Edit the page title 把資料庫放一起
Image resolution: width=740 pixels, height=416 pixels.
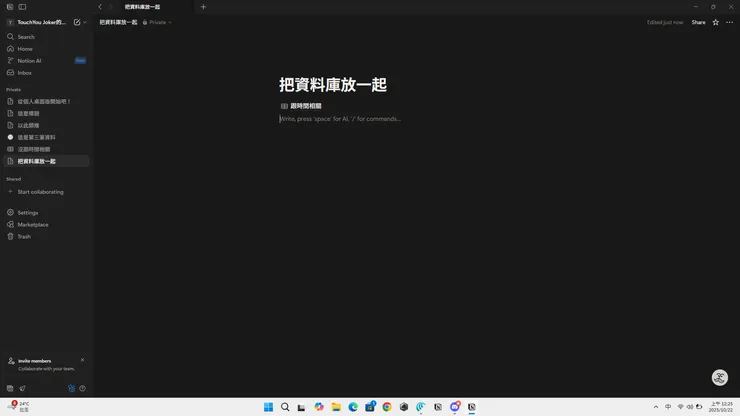333,85
